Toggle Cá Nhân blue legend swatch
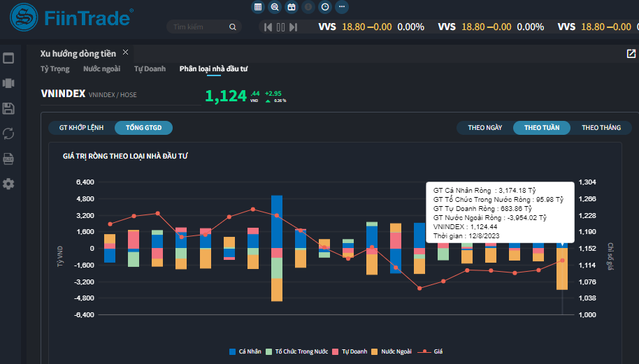This screenshot has width=639, height=364. pyautogui.click(x=233, y=351)
